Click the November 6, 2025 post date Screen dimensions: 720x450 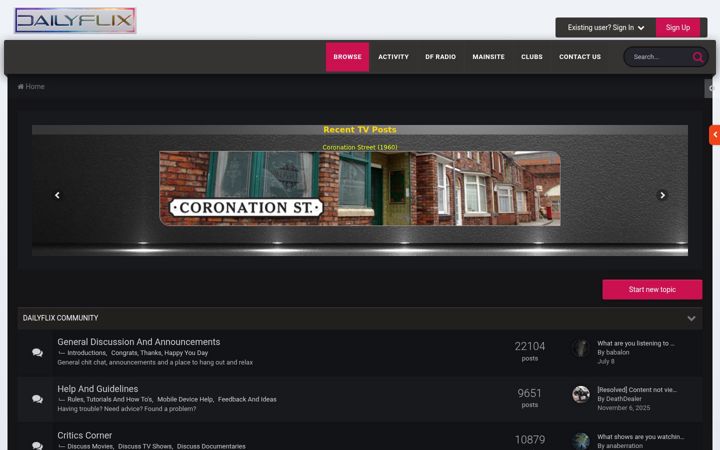click(x=624, y=408)
